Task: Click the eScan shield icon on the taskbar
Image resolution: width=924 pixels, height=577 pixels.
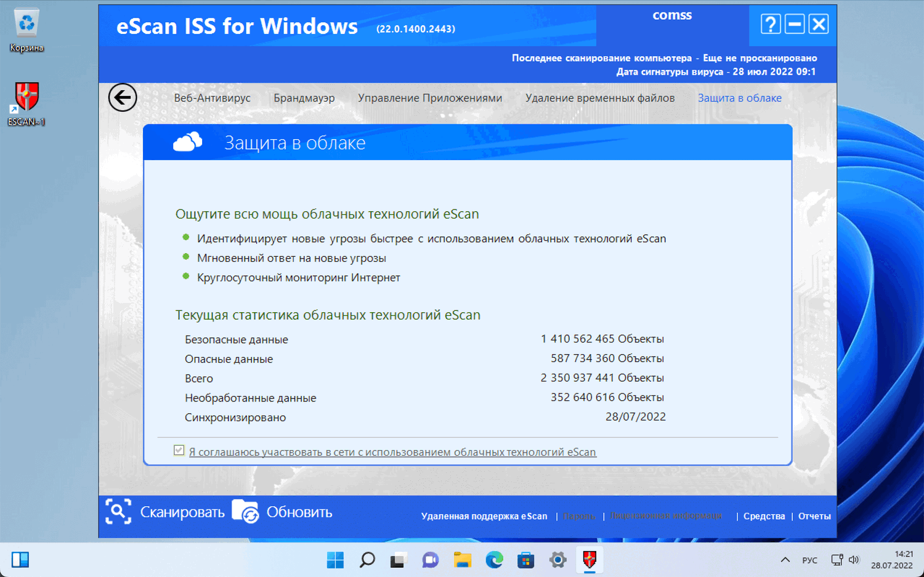Action: (590, 560)
